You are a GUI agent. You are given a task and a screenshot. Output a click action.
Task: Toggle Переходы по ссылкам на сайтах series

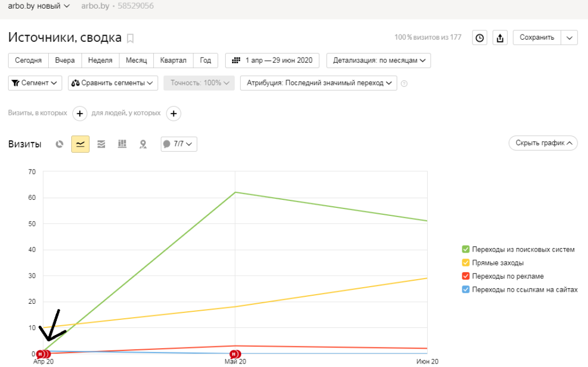(466, 289)
